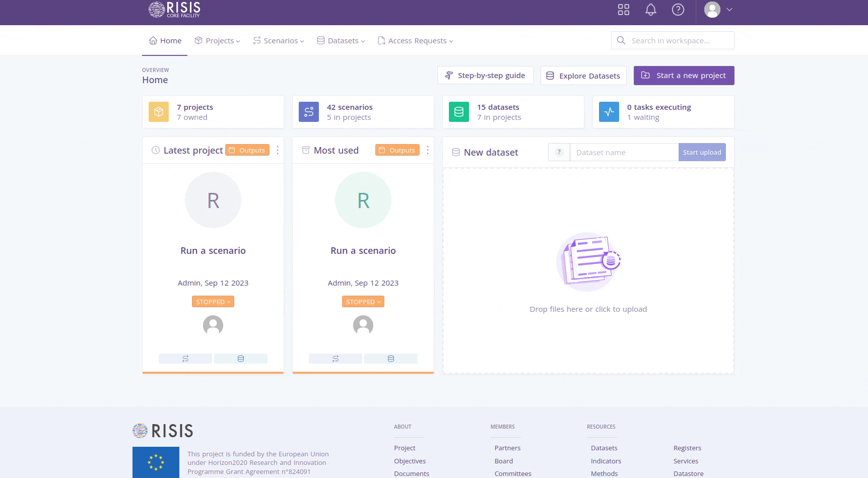
Task: Open STOPPED status dropdown on Latest project
Action: pos(213,302)
